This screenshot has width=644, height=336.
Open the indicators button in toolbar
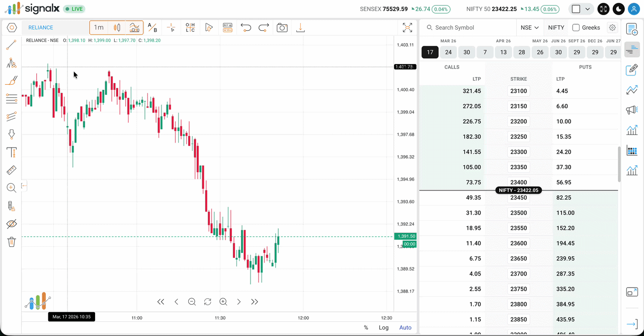[134, 28]
